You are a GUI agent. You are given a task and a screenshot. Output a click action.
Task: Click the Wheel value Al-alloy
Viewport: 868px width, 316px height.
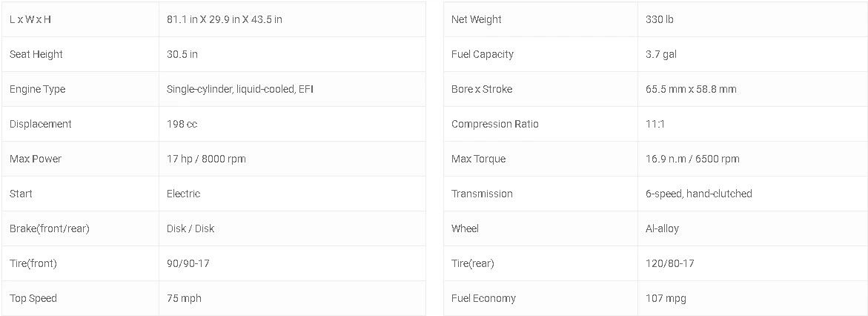(663, 228)
